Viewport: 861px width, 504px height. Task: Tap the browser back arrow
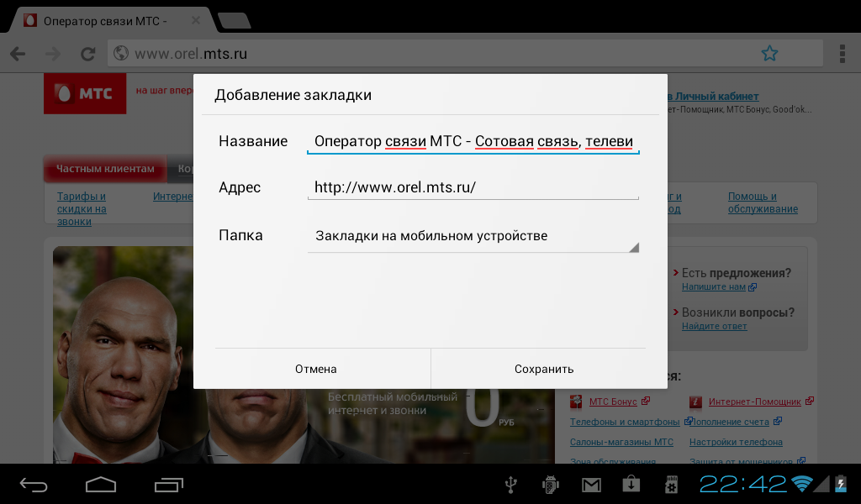point(18,54)
